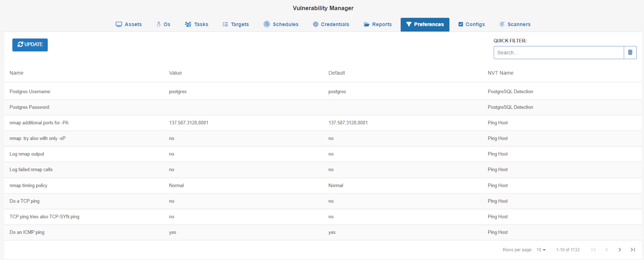Go to the first page
The image size is (644, 260).
[x=594, y=250]
